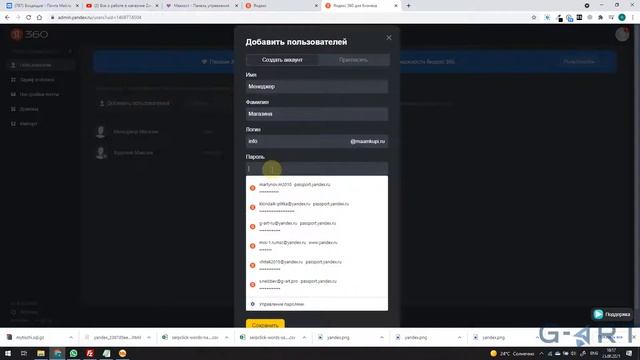
Task: Choose saved password for martynov account
Action: (317, 188)
